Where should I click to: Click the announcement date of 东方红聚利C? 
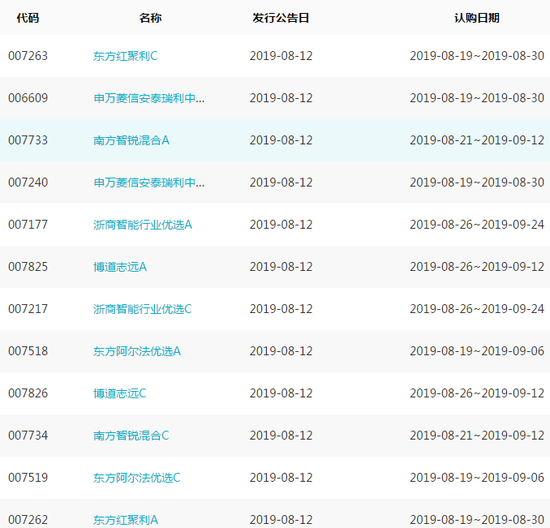[281, 56]
